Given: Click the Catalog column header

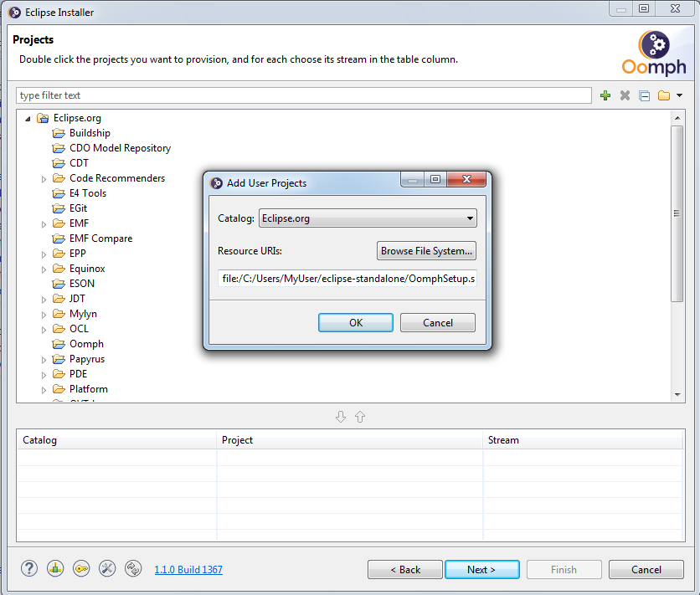Looking at the screenshot, I should [116, 440].
